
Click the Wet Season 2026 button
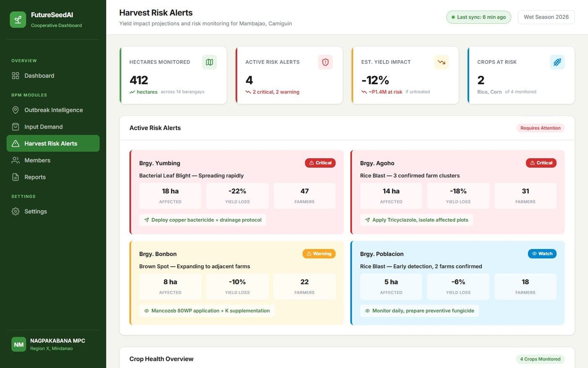[x=546, y=17]
